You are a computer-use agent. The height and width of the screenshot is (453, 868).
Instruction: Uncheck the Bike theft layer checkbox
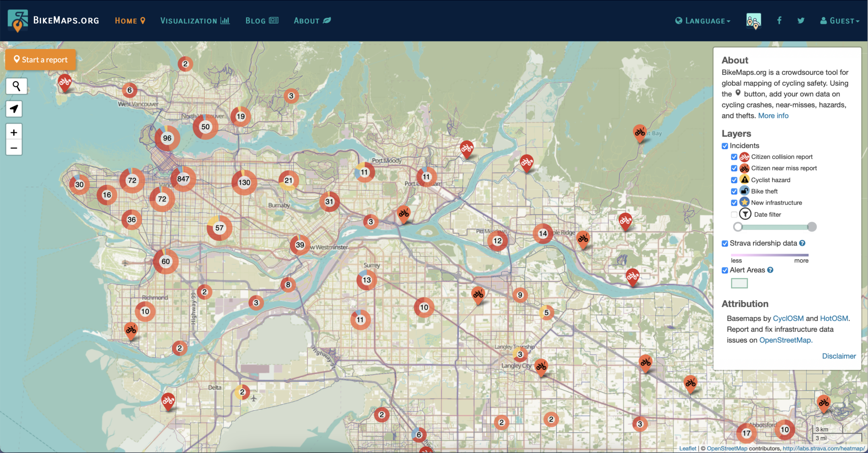tap(734, 191)
